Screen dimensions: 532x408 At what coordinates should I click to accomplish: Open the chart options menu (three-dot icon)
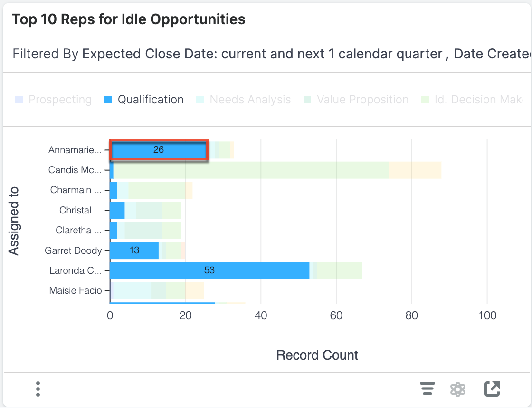38,389
